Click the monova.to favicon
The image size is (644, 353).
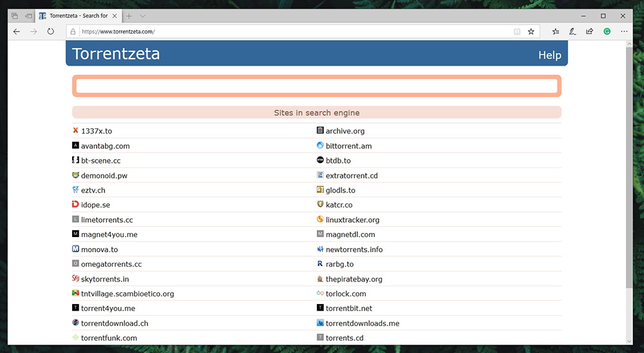point(75,249)
